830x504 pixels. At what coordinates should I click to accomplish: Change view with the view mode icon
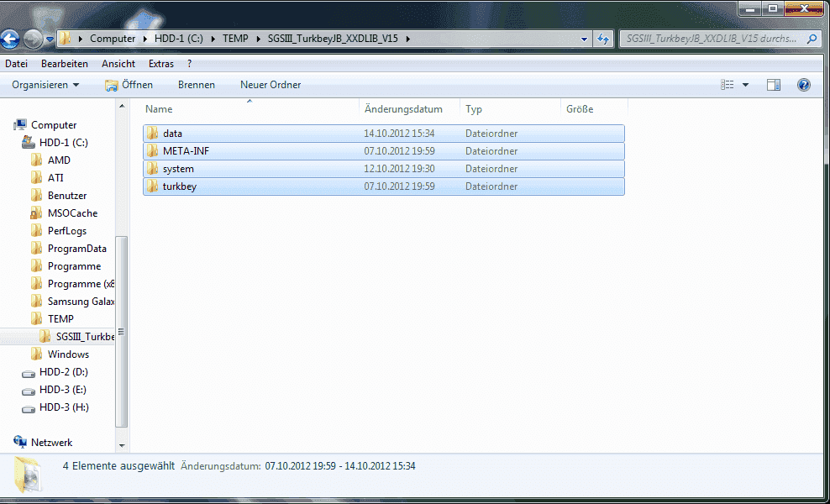click(728, 85)
